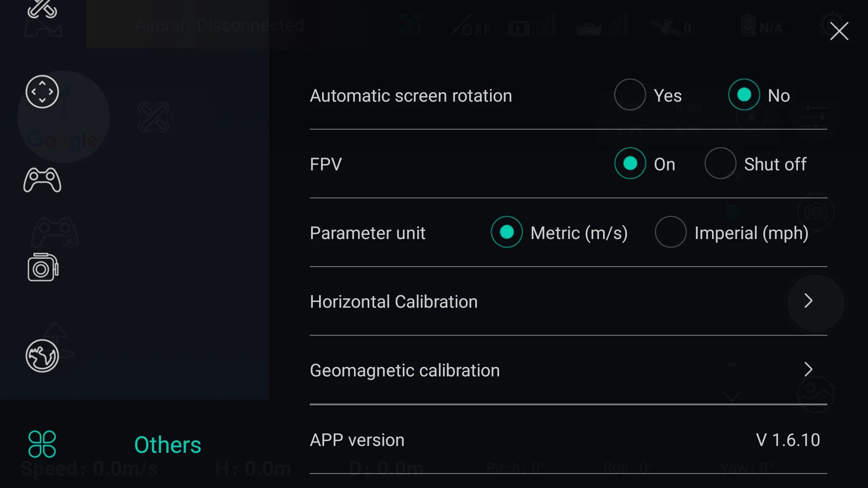Switch parameter unit to Imperial (mph)
The height and width of the screenshot is (488, 868).
(670, 232)
